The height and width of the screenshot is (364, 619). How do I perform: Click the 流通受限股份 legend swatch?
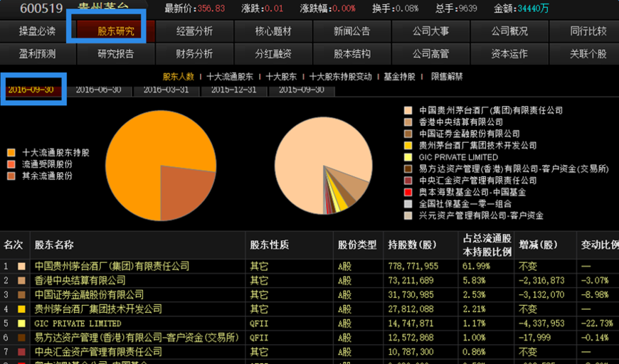(x=11, y=164)
